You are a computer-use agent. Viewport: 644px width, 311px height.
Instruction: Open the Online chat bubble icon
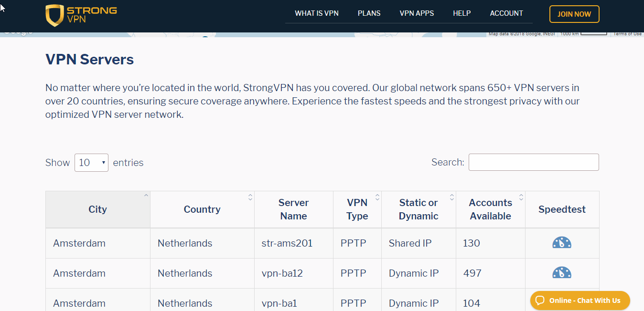click(x=540, y=300)
